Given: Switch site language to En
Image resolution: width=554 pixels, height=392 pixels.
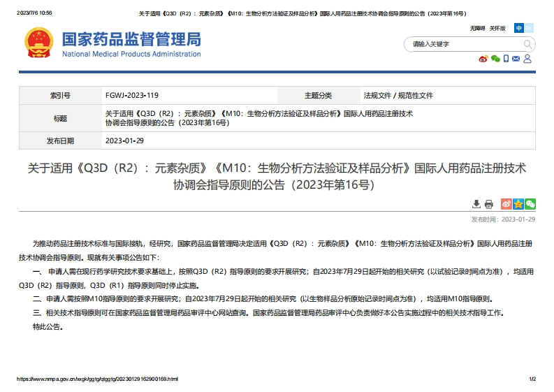Looking at the screenshot, I should pyautogui.click(x=529, y=28).
